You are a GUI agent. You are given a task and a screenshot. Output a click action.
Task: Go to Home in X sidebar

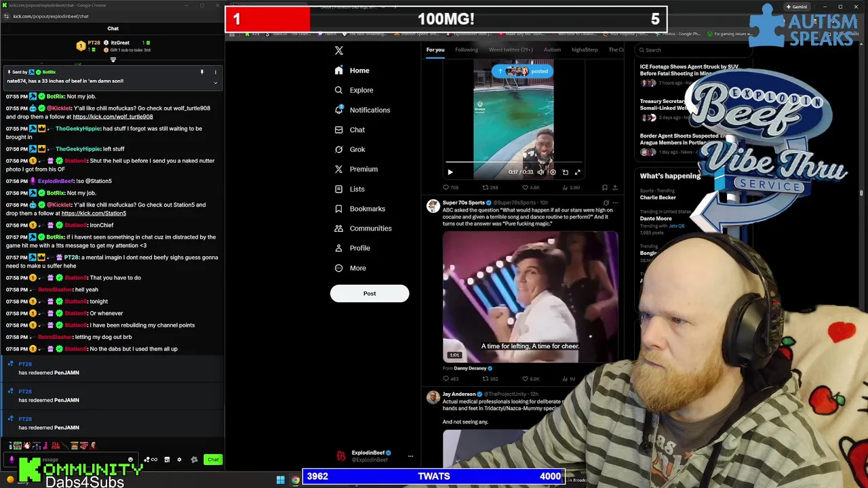coord(352,70)
